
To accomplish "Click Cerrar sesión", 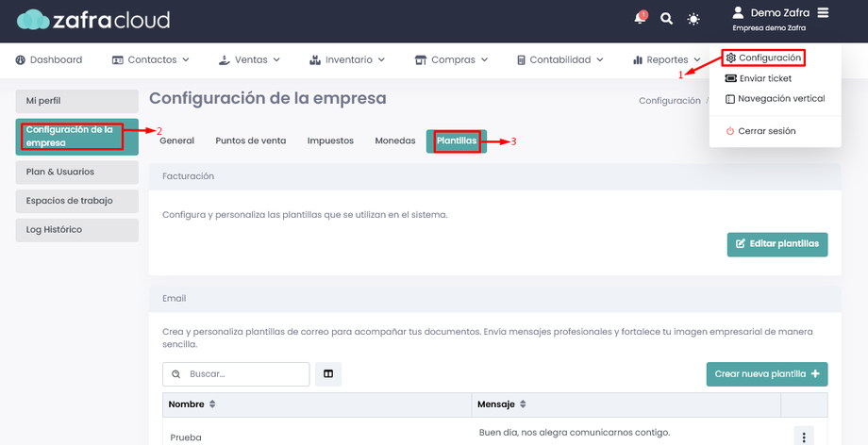I will [x=761, y=131].
